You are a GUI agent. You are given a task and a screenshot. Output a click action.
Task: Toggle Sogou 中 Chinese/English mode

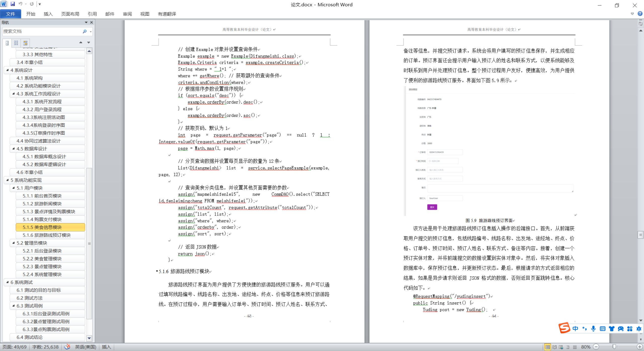(575, 329)
